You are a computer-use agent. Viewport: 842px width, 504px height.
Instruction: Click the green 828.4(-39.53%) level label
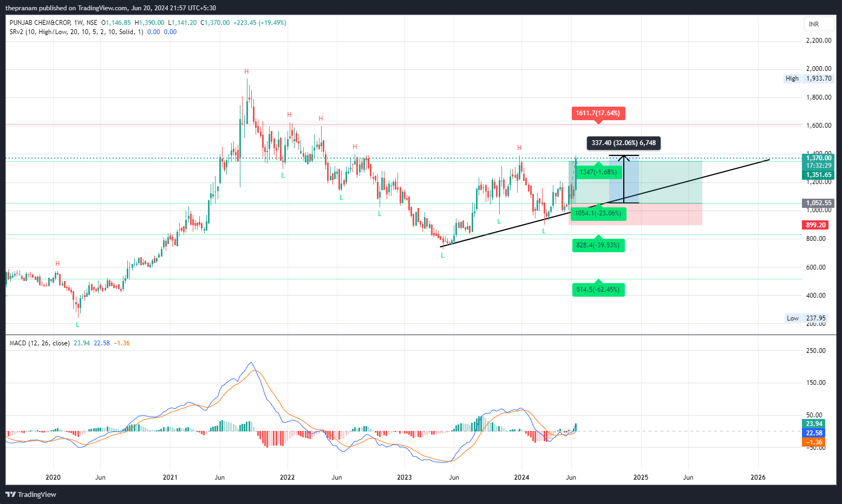coord(598,245)
